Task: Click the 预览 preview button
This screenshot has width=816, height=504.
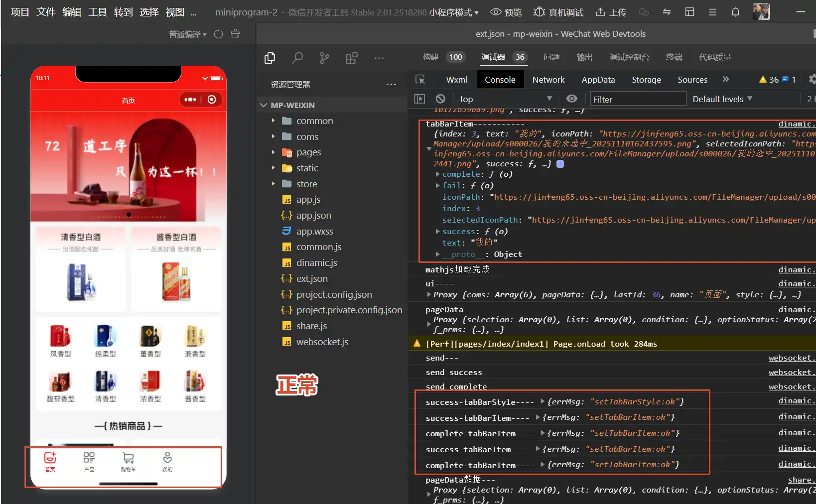Action: [x=506, y=12]
